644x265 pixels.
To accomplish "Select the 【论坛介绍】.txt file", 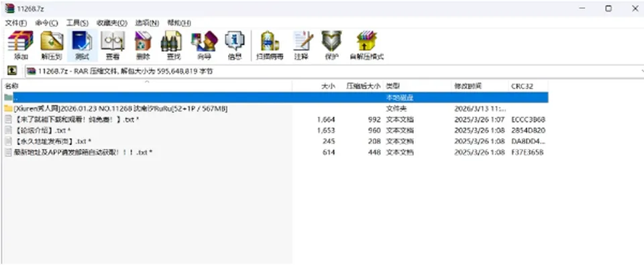I will [276, 130].
